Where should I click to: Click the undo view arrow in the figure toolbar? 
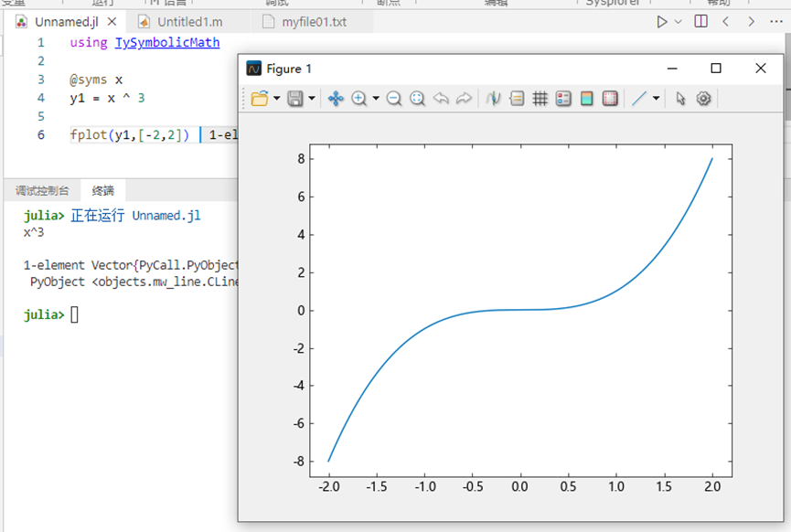pos(441,99)
